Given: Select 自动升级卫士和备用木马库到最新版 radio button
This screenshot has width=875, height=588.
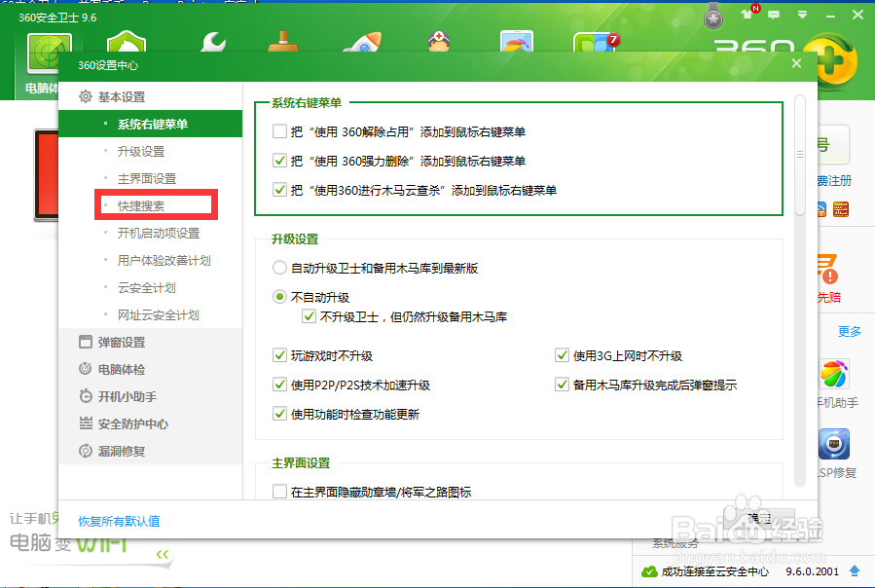Looking at the screenshot, I should coord(279,268).
